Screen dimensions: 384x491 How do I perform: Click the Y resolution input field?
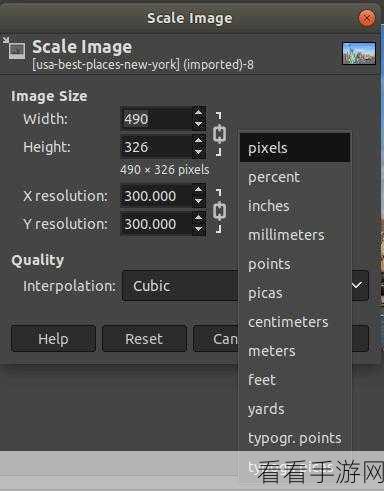pos(156,224)
